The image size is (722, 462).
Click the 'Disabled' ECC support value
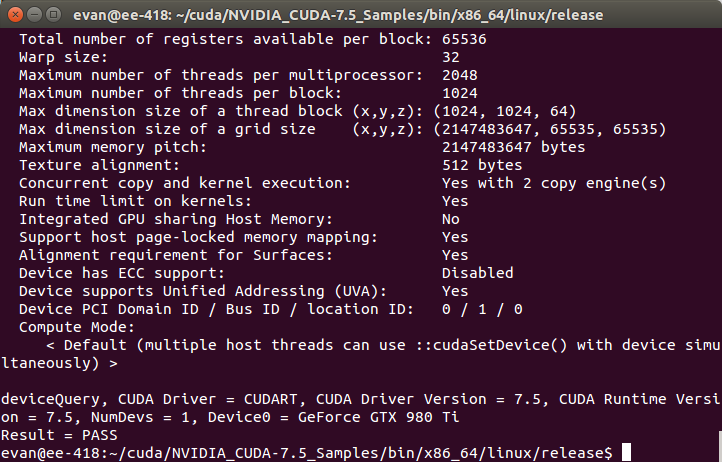coord(477,272)
